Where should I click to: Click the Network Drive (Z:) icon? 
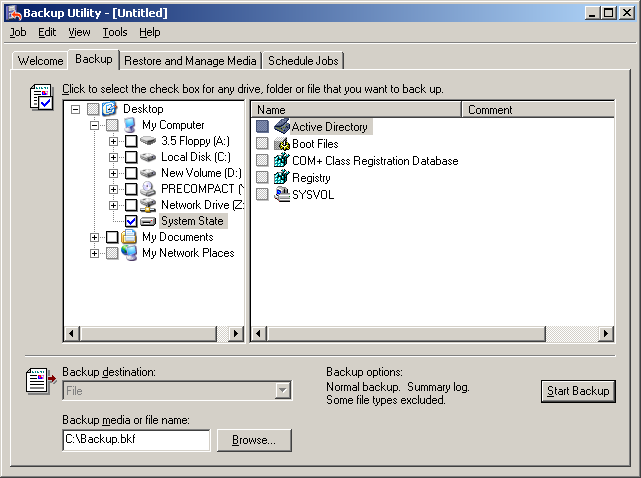pos(148,205)
